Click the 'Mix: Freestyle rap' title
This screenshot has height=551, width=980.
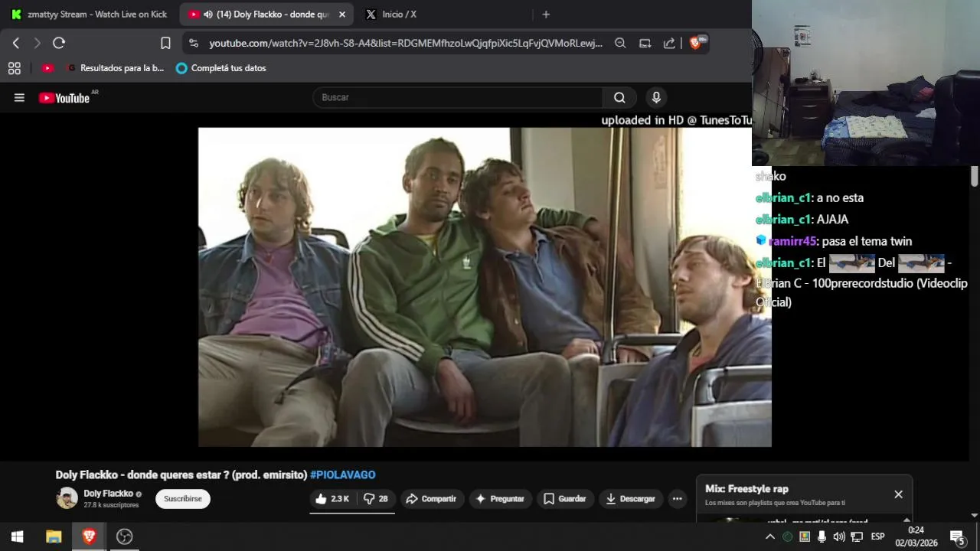coord(746,489)
